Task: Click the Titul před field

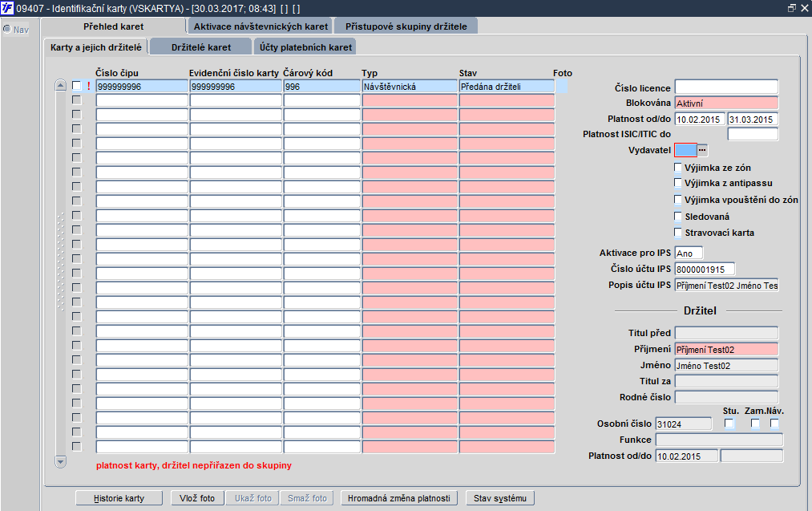Action: (726, 333)
